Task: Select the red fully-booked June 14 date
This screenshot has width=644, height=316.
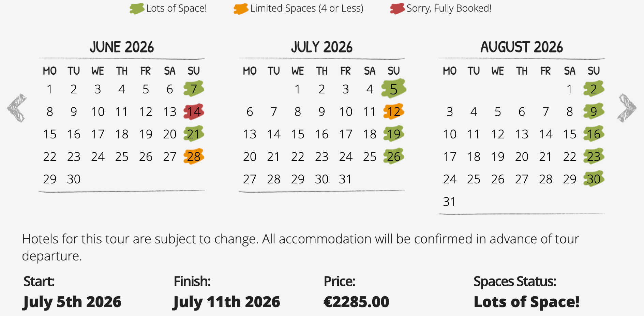Action: point(193,111)
